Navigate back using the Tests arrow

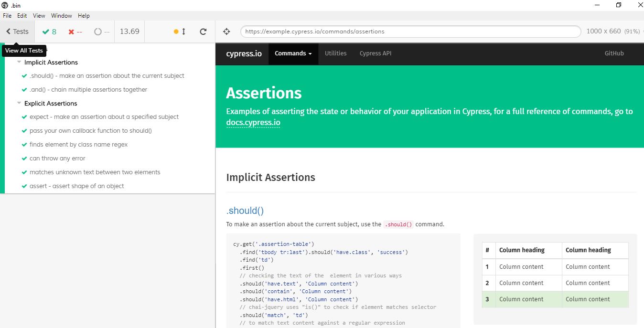click(x=17, y=31)
